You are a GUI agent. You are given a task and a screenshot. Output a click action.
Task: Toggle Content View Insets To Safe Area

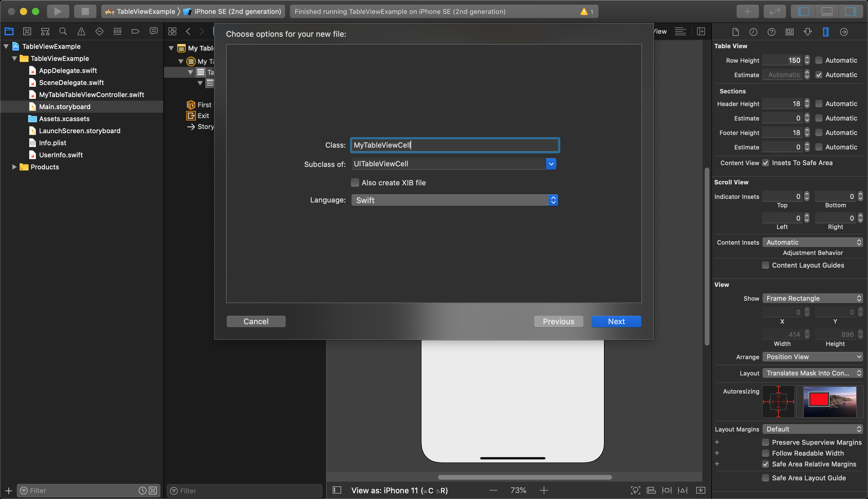pyautogui.click(x=765, y=163)
